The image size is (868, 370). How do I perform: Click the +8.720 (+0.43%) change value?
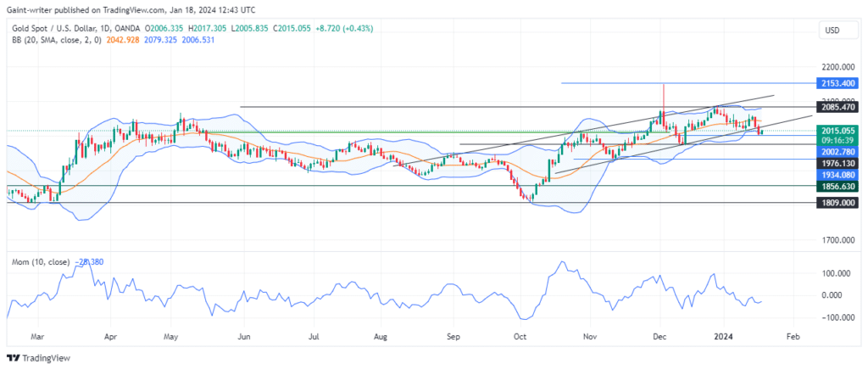click(344, 28)
